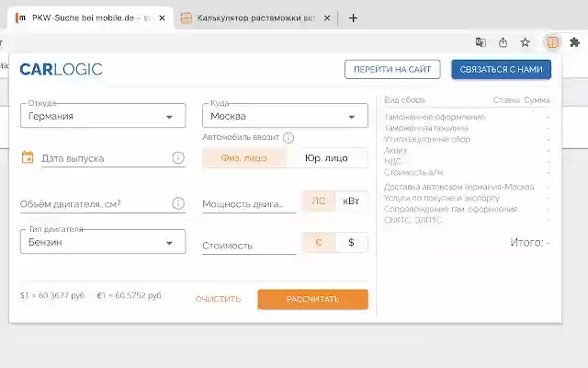Open the Куда dropdown showing Москва

tap(285, 116)
